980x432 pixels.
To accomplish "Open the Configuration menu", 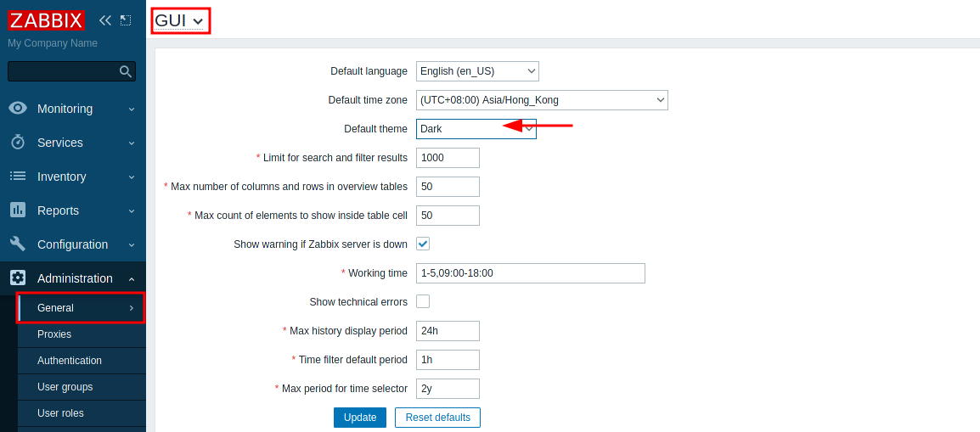I will coord(72,244).
